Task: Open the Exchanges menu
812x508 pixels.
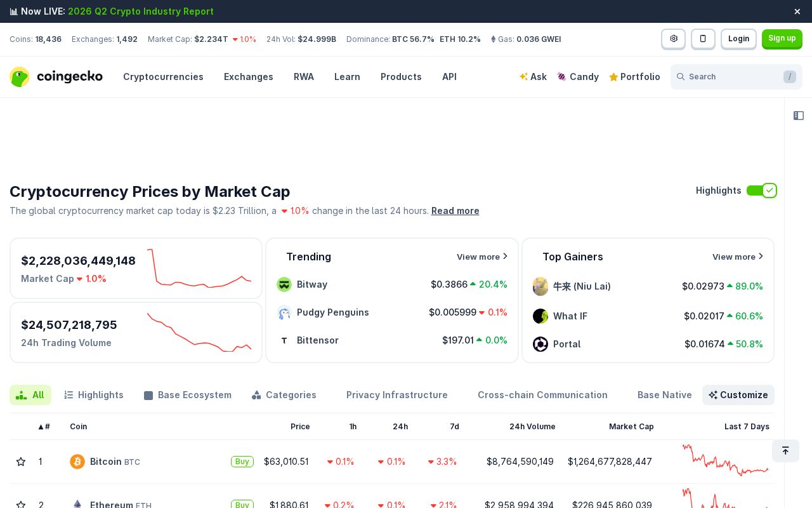Action: [249, 77]
